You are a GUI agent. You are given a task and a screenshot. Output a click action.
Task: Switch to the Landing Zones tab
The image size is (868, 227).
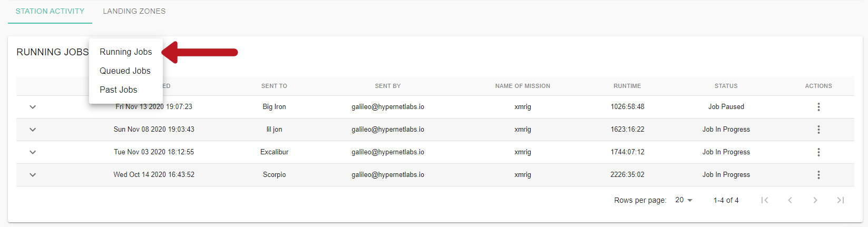click(134, 11)
